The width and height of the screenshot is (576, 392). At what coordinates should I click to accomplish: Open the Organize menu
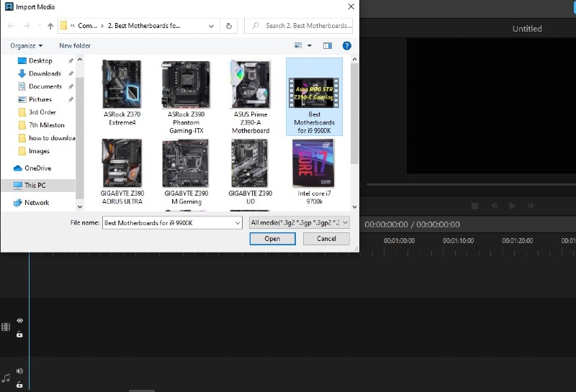pos(27,46)
